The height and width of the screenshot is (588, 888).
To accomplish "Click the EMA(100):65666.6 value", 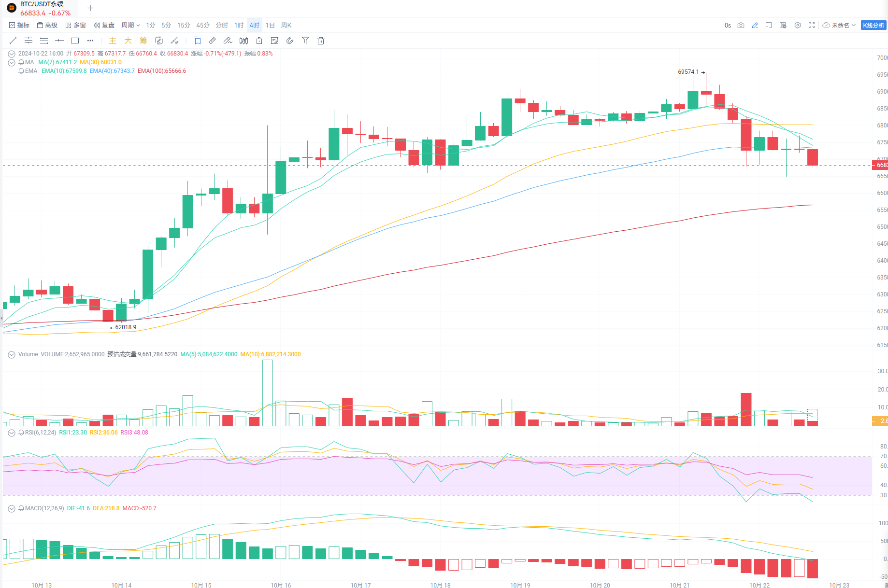I will click(162, 71).
